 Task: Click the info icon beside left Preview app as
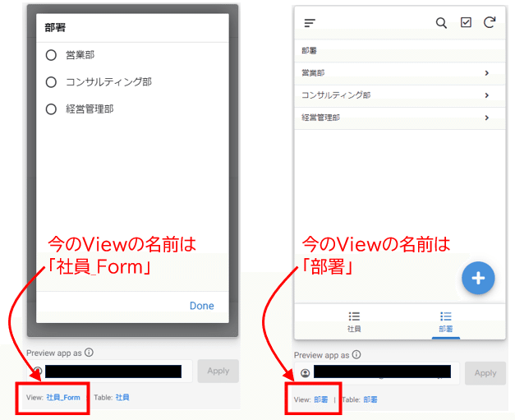(89, 353)
